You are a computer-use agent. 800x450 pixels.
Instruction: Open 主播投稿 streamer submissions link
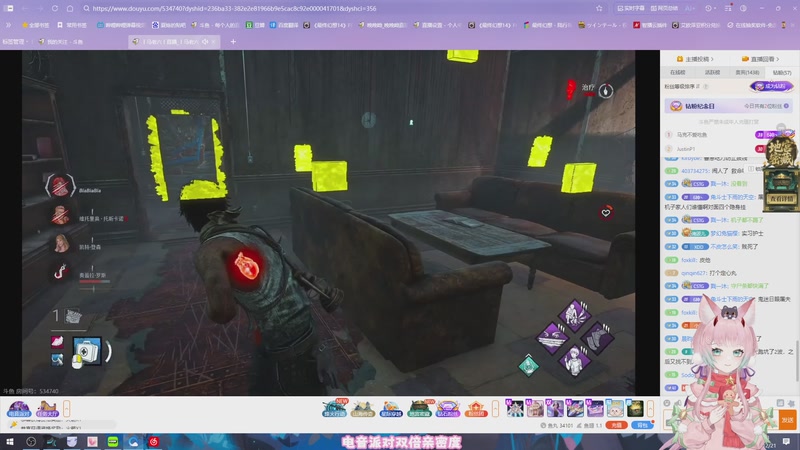[695, 59]
